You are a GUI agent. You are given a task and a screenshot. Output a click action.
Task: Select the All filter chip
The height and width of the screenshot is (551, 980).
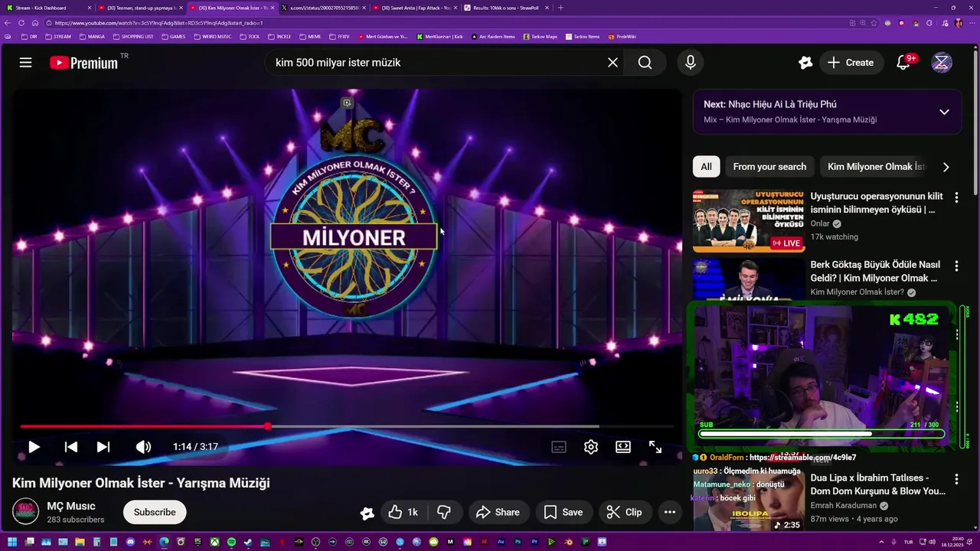(x=706, y=166)
